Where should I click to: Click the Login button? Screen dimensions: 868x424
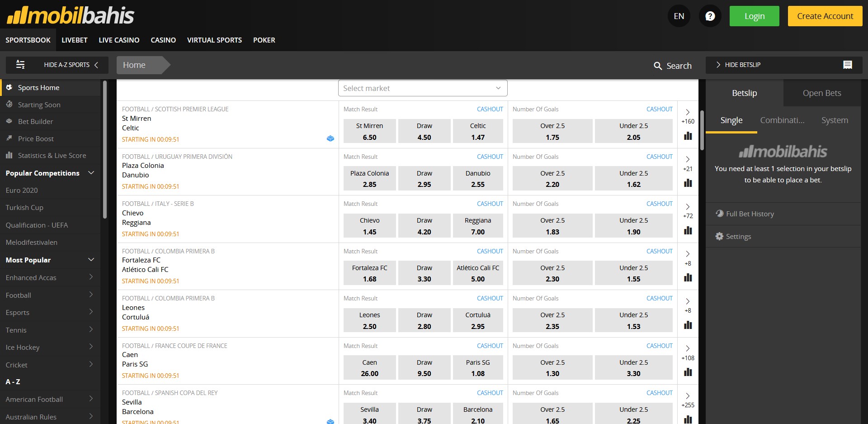click(x=755, y=16)
